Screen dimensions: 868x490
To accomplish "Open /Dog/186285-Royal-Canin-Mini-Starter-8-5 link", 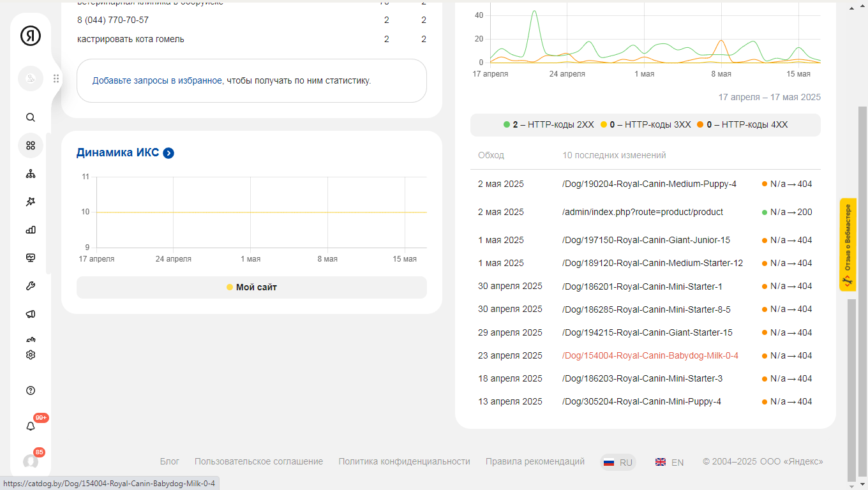I will coord(647,309).
